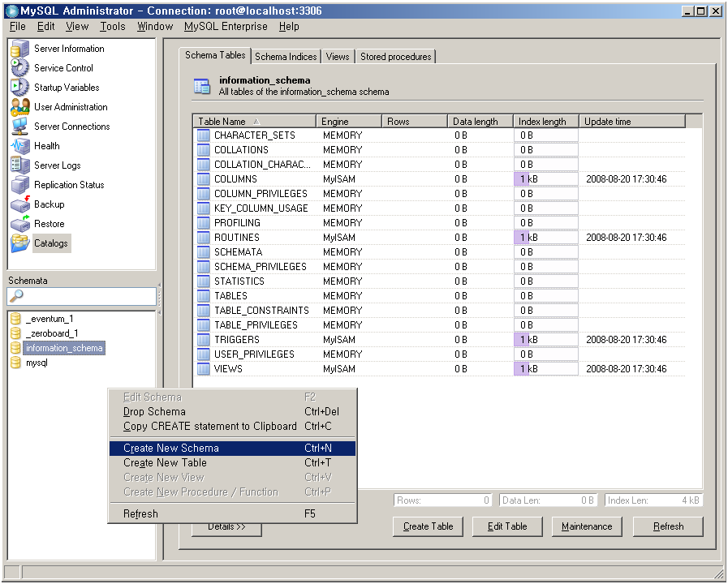This screenshot has height=584, width=728.
Task: Sort by the Data length column
Action: tap(480, 122)
